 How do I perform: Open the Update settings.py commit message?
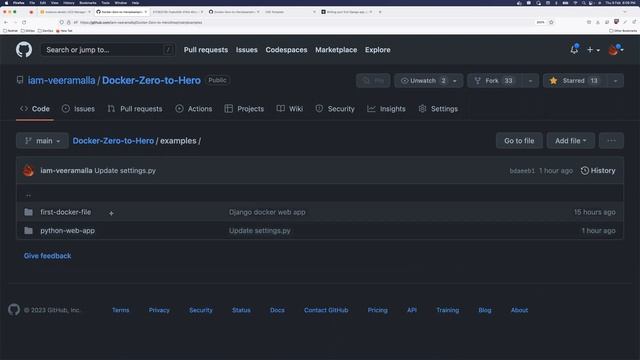coord(125,171)
